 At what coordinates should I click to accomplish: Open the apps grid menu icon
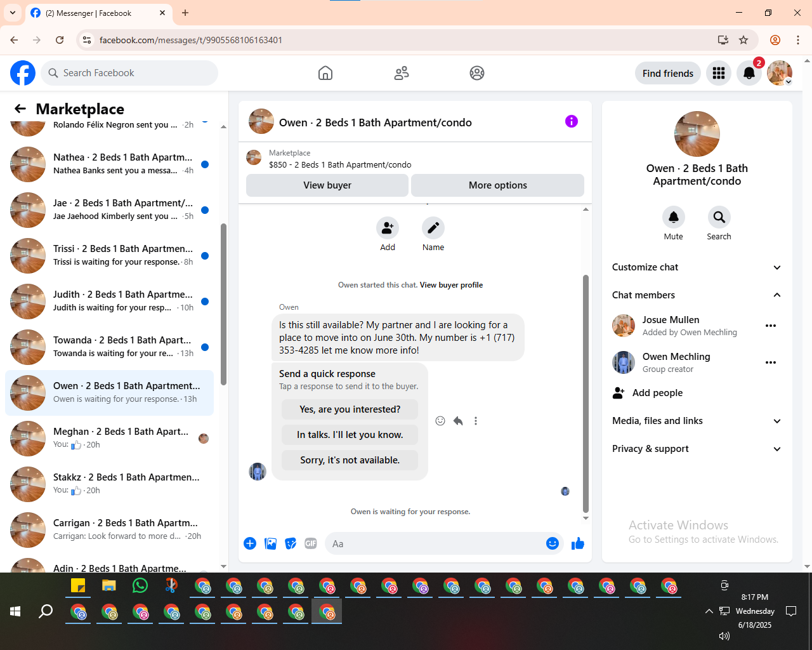(719, 73)
